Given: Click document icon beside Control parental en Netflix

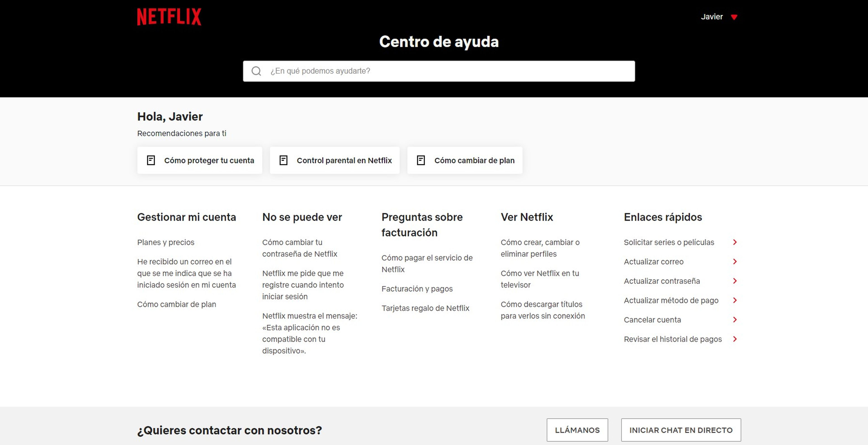Looking at the screenshot, I should [283, 160].
